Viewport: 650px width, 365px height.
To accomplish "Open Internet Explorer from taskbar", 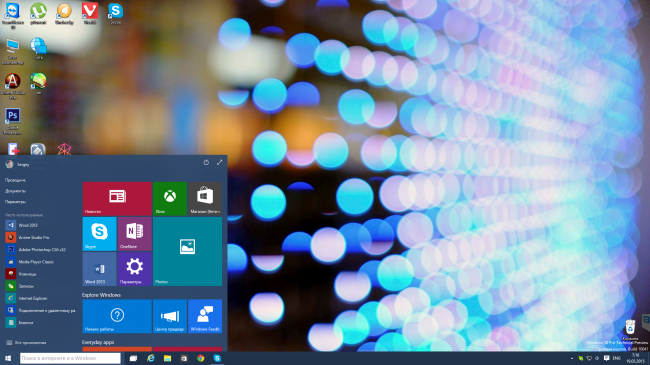I will click(150, 358).
